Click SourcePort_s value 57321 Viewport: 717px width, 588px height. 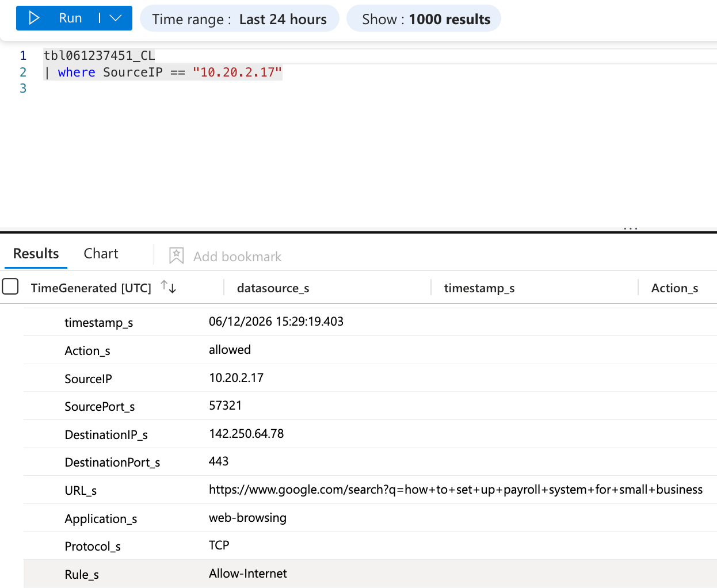pos(225,406)
